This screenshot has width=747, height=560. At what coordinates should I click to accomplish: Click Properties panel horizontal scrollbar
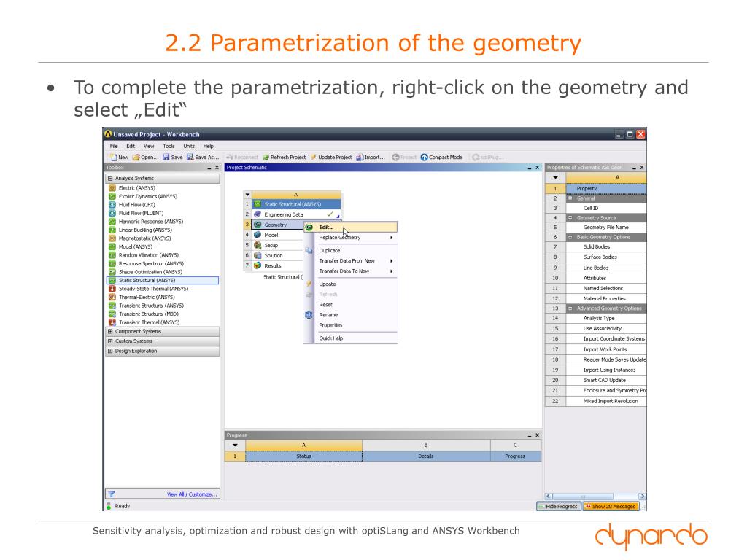pos(595,496)
